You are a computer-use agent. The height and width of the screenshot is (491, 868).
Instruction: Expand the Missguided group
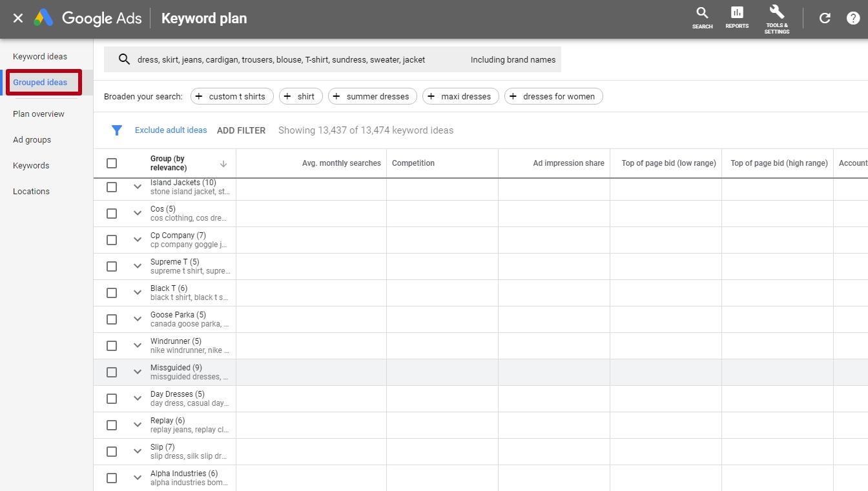coord(137,372)
